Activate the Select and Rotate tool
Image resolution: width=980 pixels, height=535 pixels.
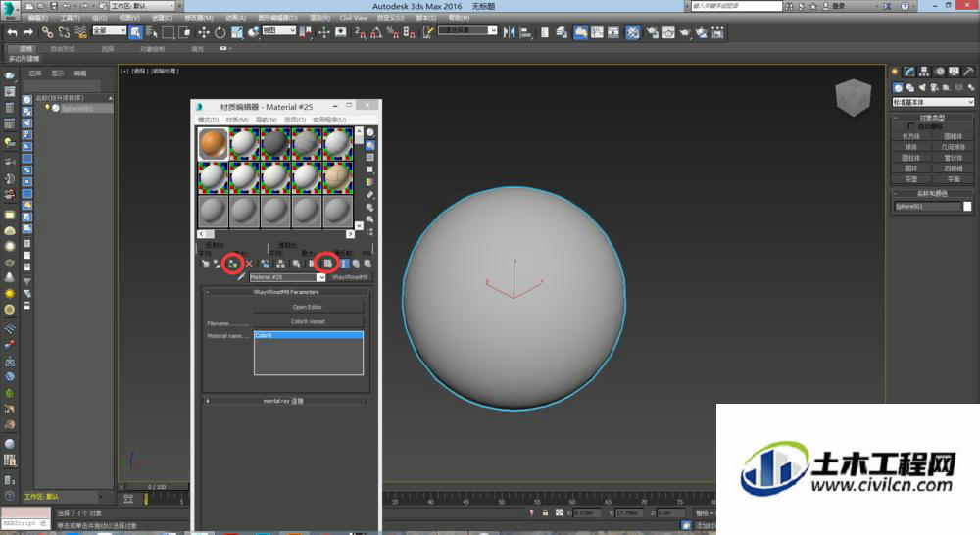tap(220, 32)
